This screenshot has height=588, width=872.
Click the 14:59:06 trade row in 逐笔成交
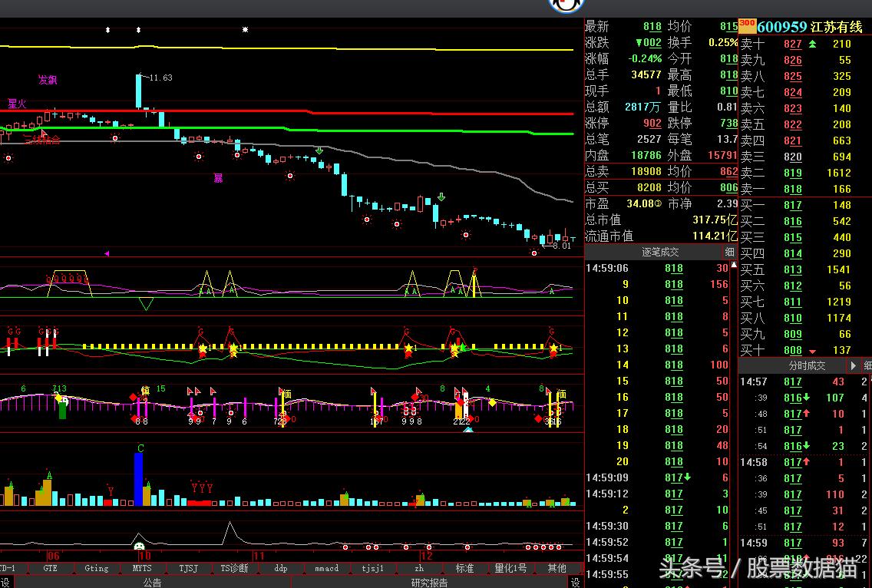click(x=657, y=268)
